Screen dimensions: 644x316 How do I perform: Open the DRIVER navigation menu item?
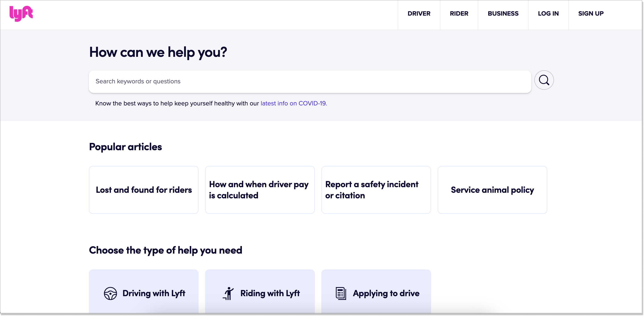point(419,14)
